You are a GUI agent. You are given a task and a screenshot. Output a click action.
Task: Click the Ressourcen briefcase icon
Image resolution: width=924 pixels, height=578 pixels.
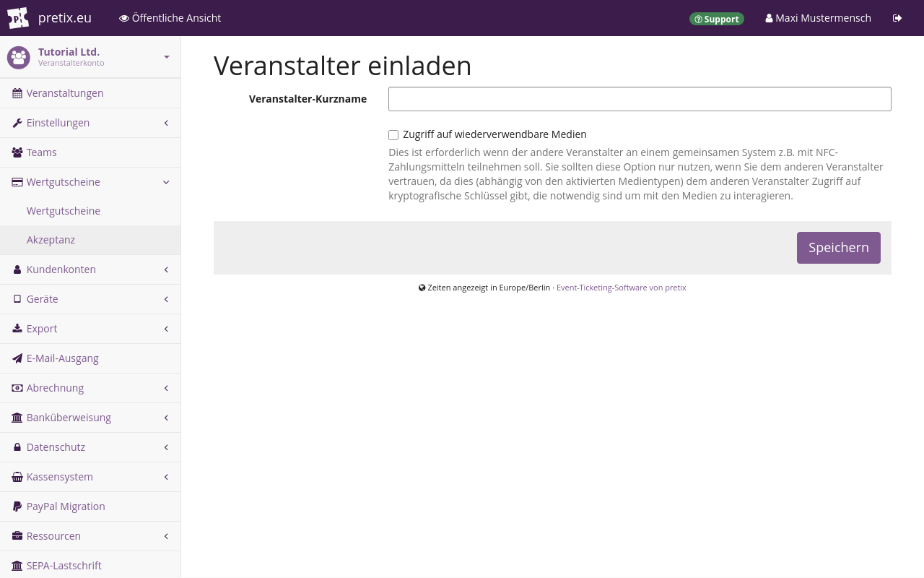tap(17, 536)
